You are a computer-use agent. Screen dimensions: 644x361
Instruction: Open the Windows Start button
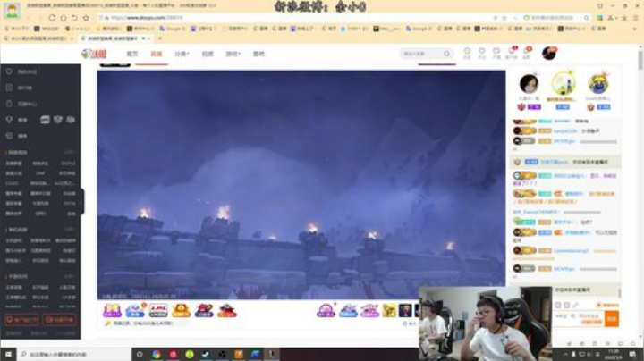click(8, 355)
